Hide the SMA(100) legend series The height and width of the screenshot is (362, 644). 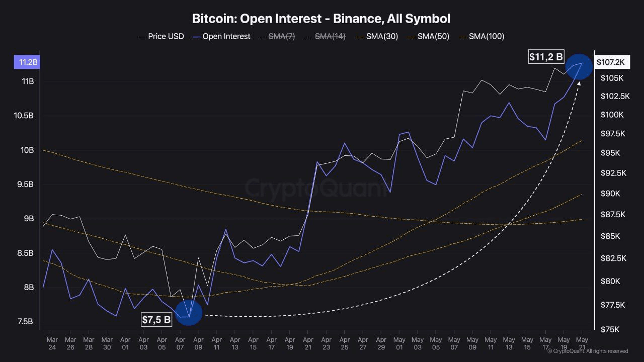[481, 36]
